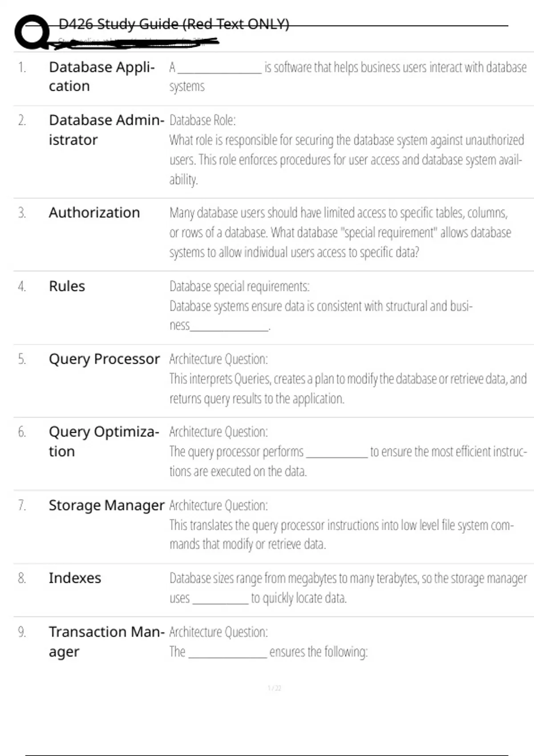Click the Authorization term
Image resolution: width=534 pixels, height=756 pixels.
click(94, 213)
